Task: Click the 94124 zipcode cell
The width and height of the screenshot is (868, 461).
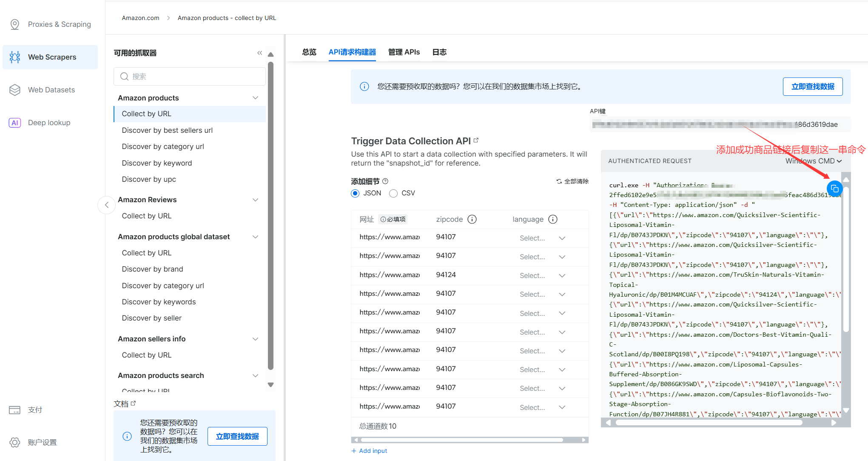Action: pos(446,275)
